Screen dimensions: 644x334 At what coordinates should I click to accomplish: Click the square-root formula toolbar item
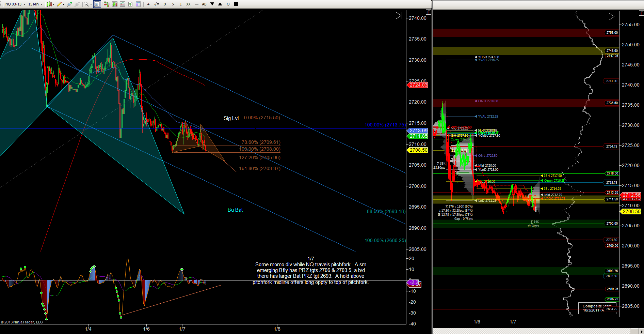pyautogui.click(x=156, y=4)
